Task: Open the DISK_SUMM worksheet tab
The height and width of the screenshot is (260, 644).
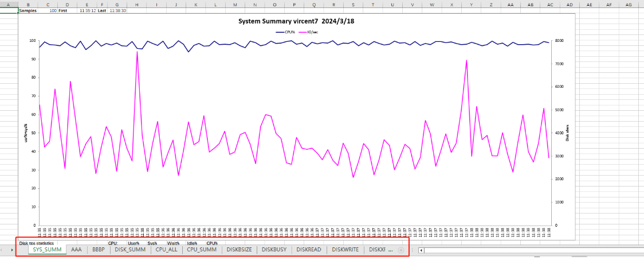Action: [129, 250]
